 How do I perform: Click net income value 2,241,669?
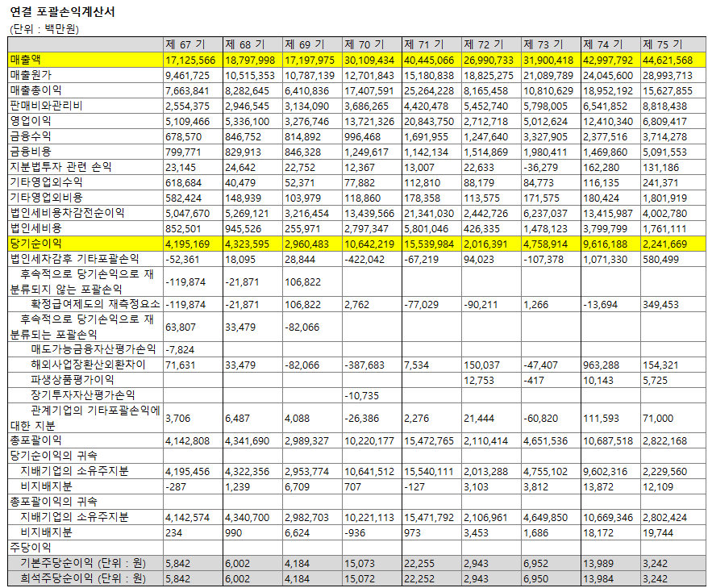[664, 244]
